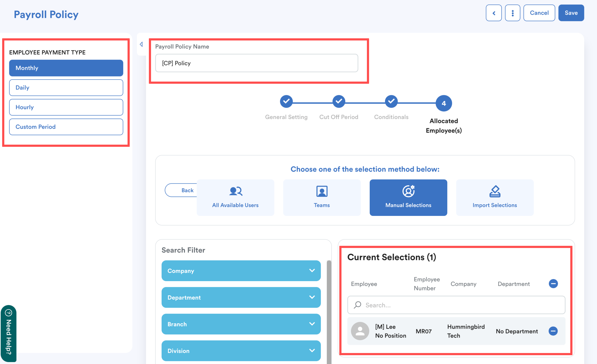Click the Import Selections upload icon
This screenshot has height=364, width=597.
pos(494,191)
